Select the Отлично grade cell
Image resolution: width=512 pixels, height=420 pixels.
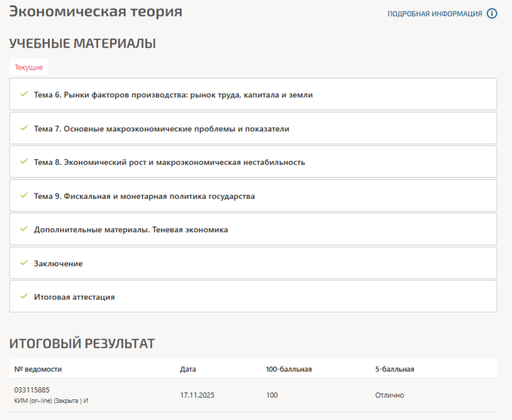389,395
